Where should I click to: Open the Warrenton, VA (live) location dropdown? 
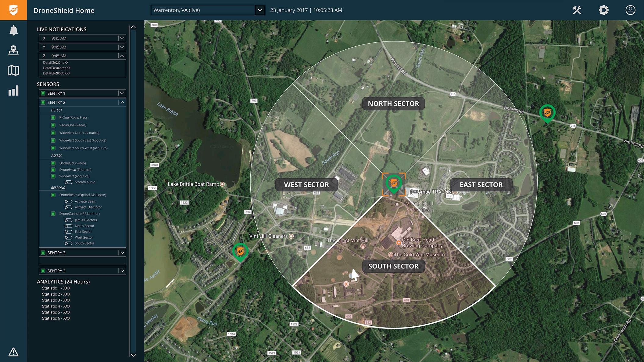(x=260, y=10)
